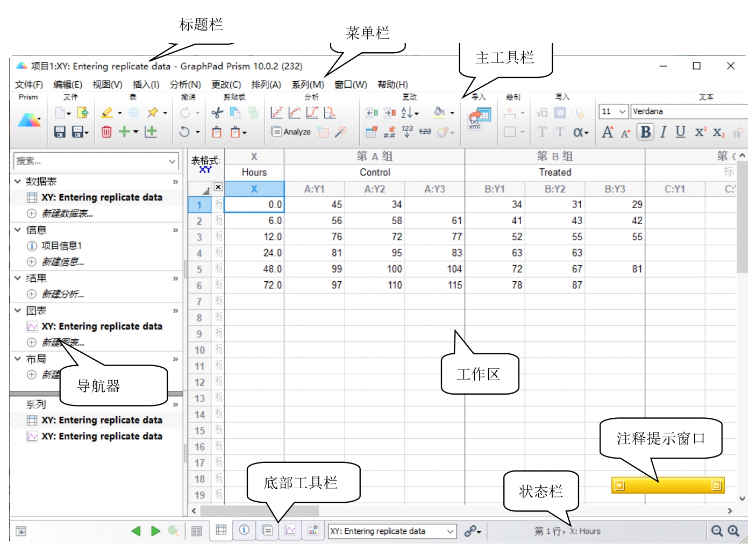Click the sigmoidal curve fit icon
This screenshot has width=756, height=549.
(x=312, y=112)
